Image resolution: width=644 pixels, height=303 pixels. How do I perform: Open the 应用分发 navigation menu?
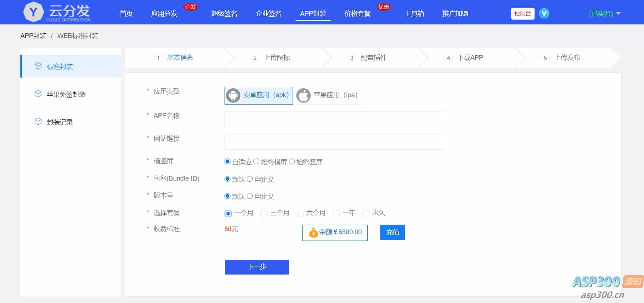point(164,14)
